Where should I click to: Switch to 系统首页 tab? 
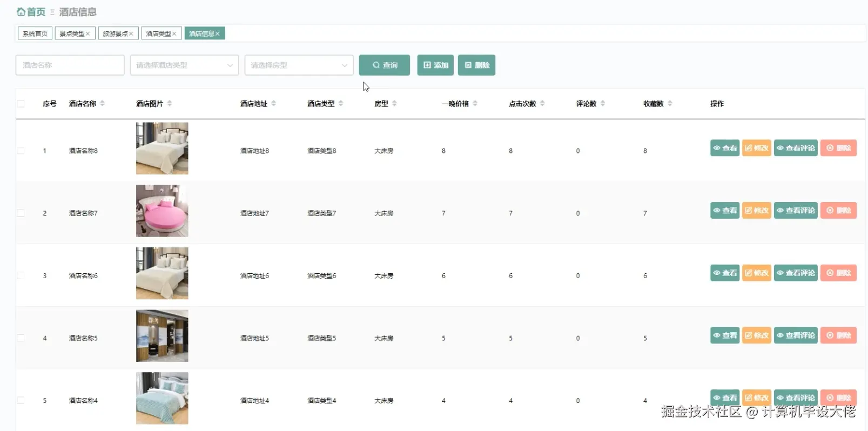click(x=35, y=33)
